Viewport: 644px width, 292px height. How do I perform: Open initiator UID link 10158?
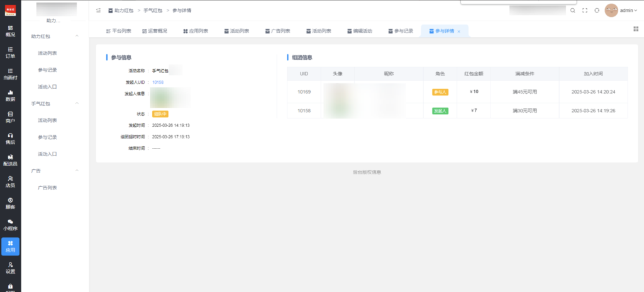pos(158,82)
